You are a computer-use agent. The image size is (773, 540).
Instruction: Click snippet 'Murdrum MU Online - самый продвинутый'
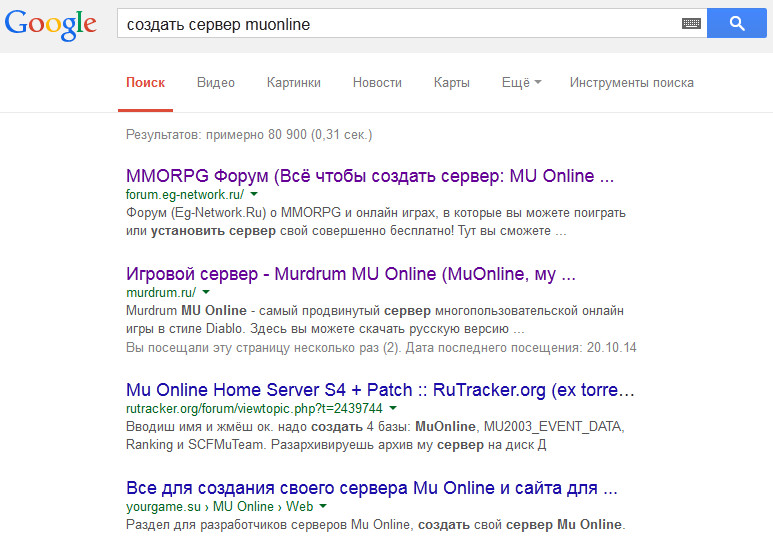pos(375,320)
